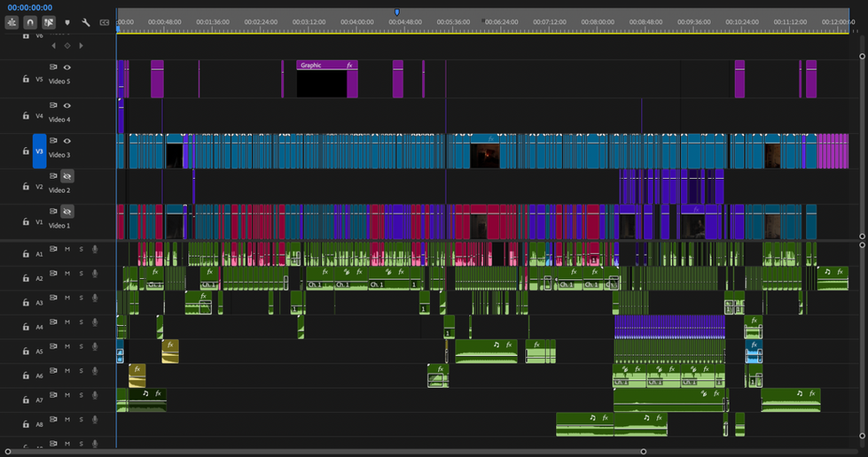Screen dimensions: 868x457
Task: Click right handle of horizontal zoom bar
Action: [644, 452]
